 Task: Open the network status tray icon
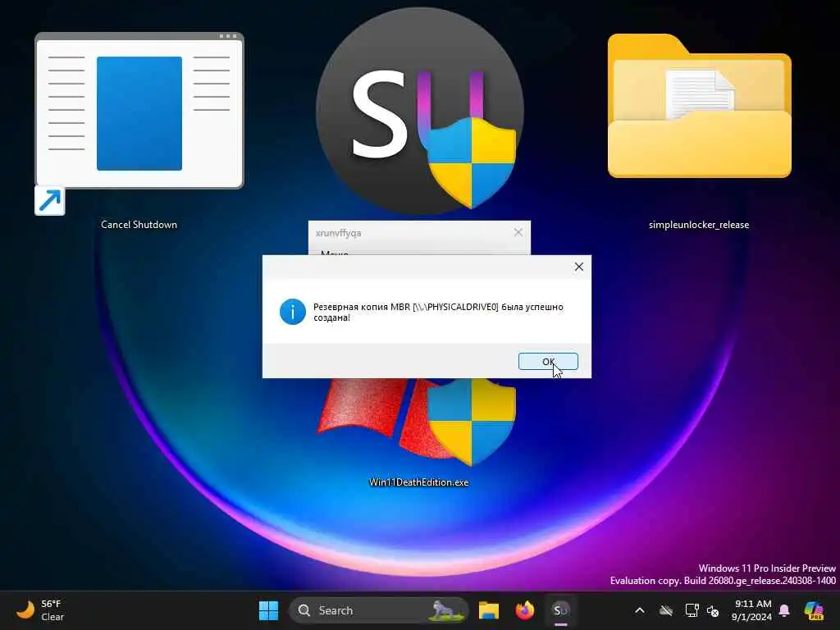692,610
